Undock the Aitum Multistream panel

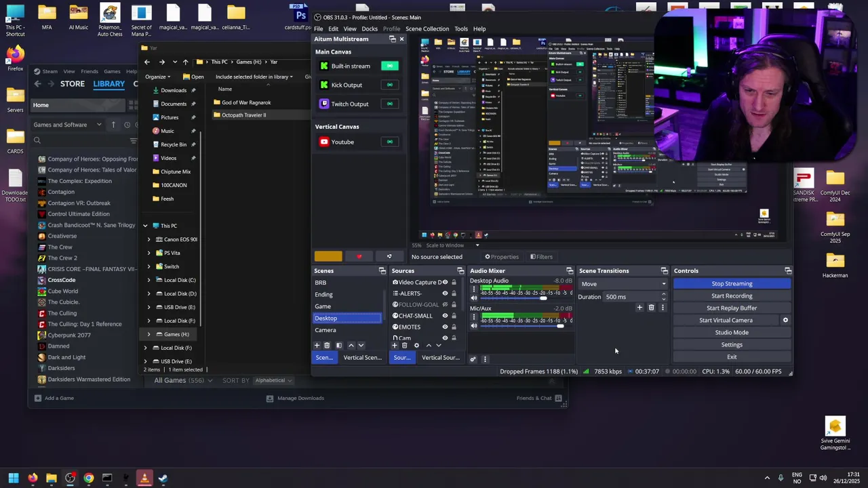(x=393, y=39)
